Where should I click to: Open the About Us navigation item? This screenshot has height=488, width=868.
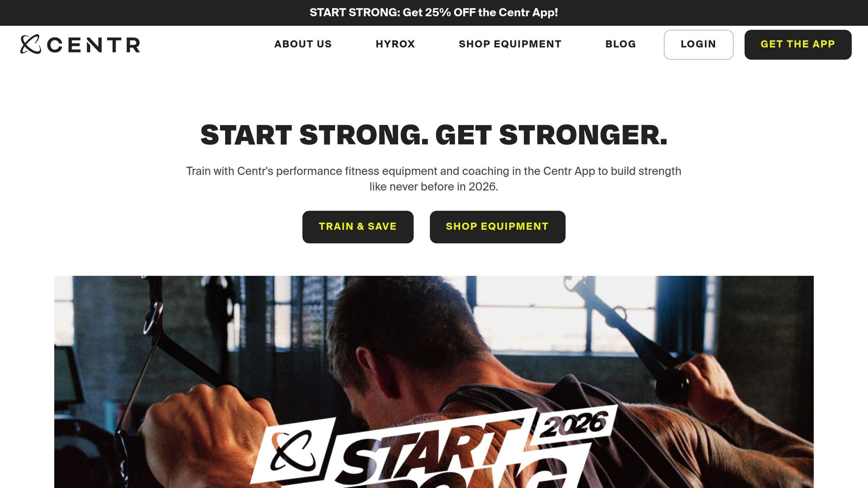pyautogui.click(x=303, y=44)
